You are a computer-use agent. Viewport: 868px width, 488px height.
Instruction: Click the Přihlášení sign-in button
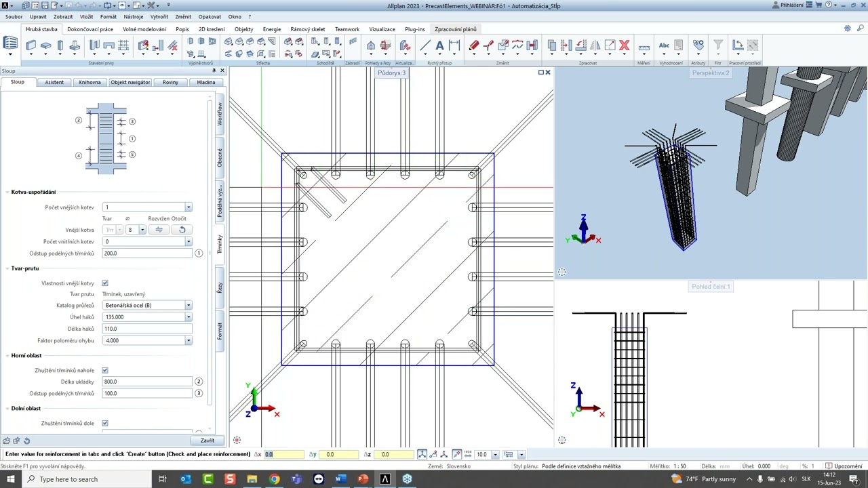point(789,5)
